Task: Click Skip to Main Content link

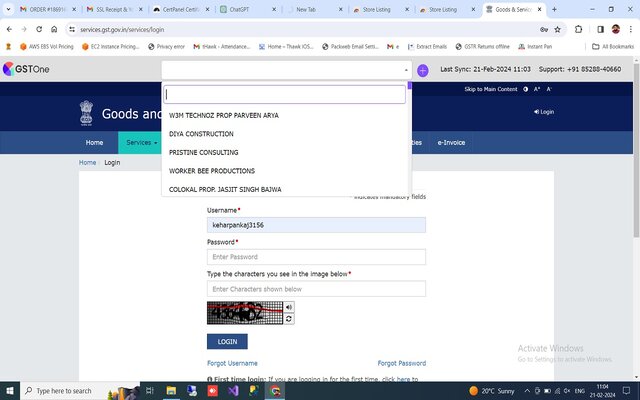Action: 491,89
